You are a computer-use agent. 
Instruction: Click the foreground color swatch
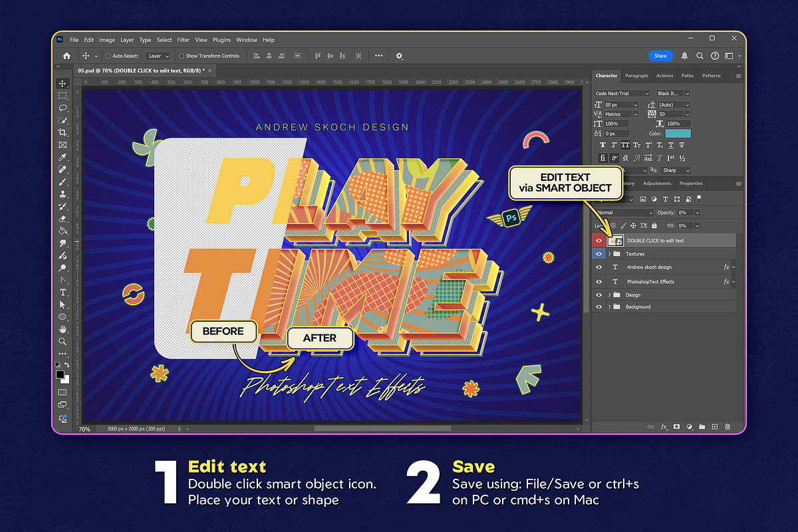pyautogui.click(x=61, y=374)
